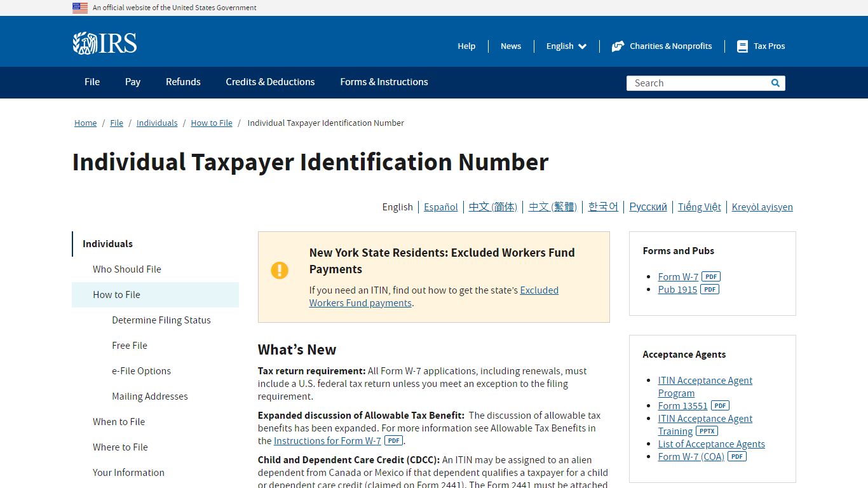Open Form W-7 (COA) link
The width and height of the screenshot is (868, 488).
(691, 457)
